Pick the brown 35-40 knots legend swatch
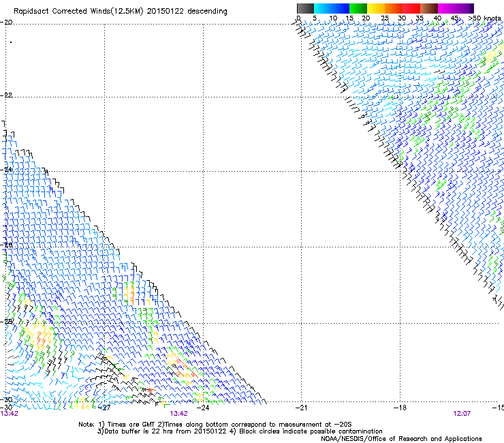This screenshot has width=504, height=443. [x=429, y=8]
